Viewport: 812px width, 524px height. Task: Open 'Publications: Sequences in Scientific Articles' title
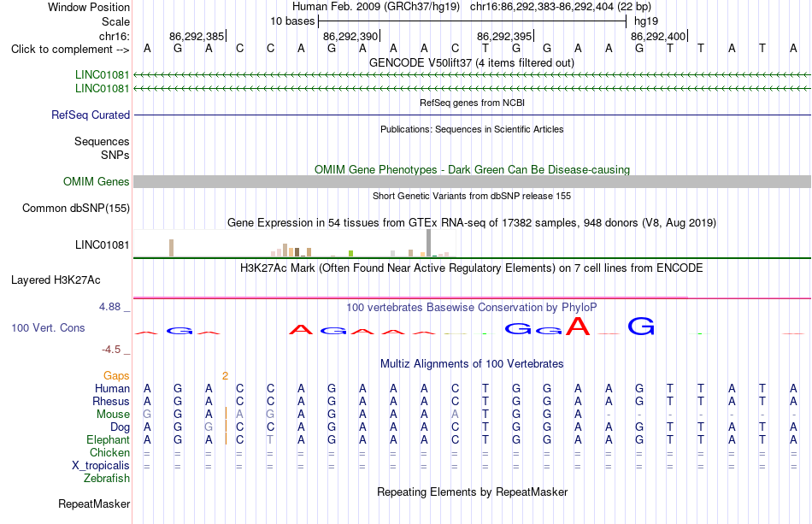coord(472,129)
